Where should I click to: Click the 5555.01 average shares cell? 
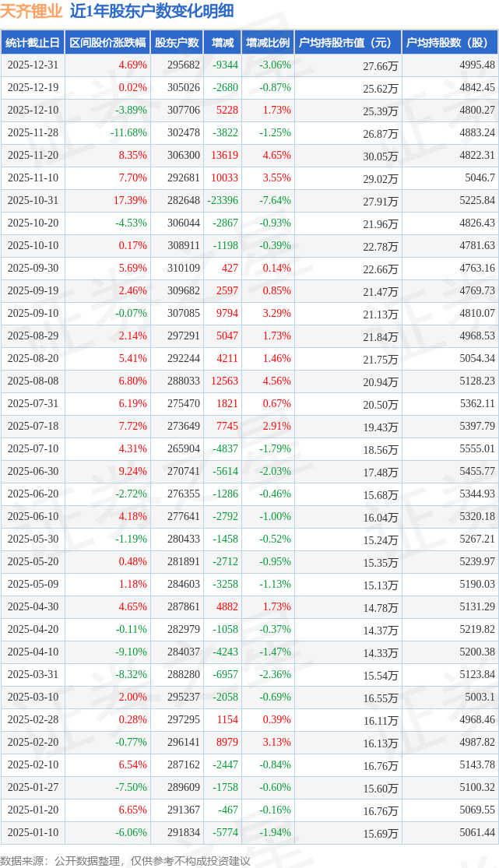coord(477,449)
